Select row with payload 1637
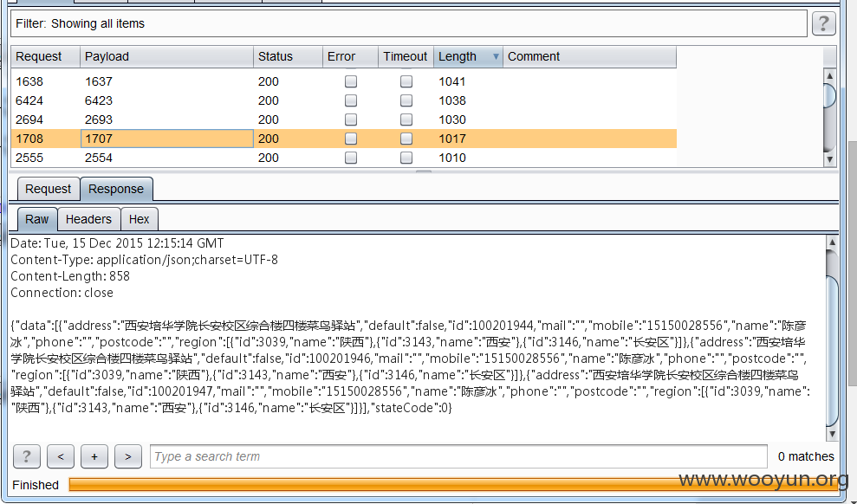Image resolution: width=857 pixels, height=504 pixels. click(x=344, y=81)
